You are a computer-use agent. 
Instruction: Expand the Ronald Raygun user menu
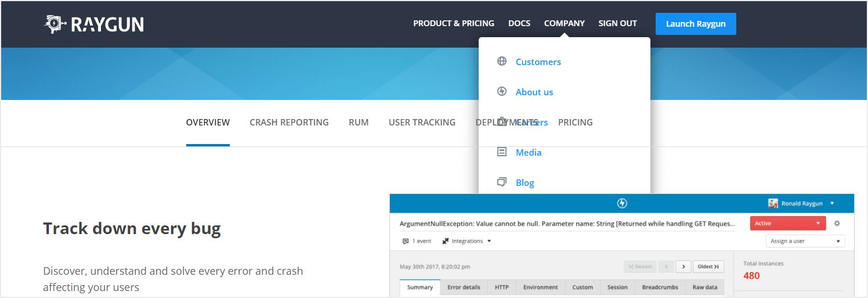[x=801, y=203]
